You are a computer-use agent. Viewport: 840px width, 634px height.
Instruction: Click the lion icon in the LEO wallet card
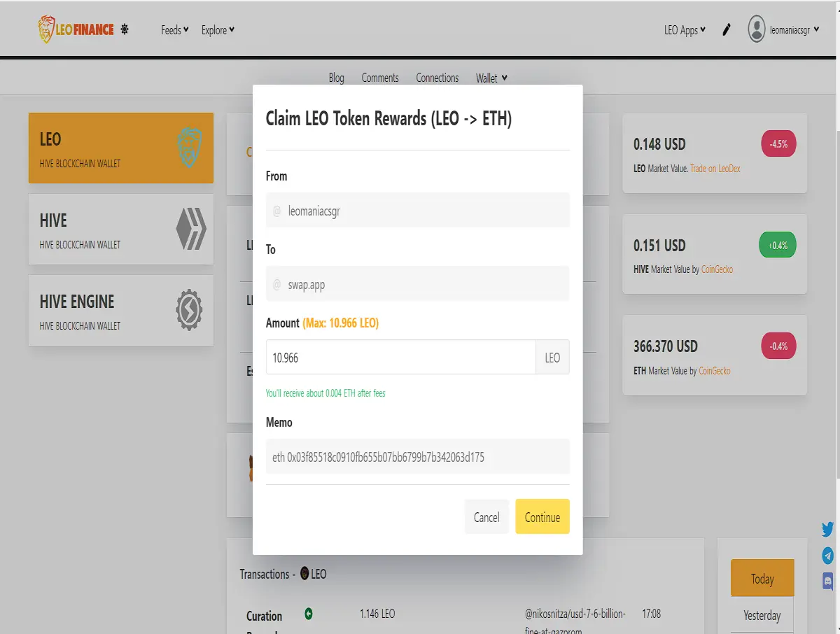[x=190, y=147]
